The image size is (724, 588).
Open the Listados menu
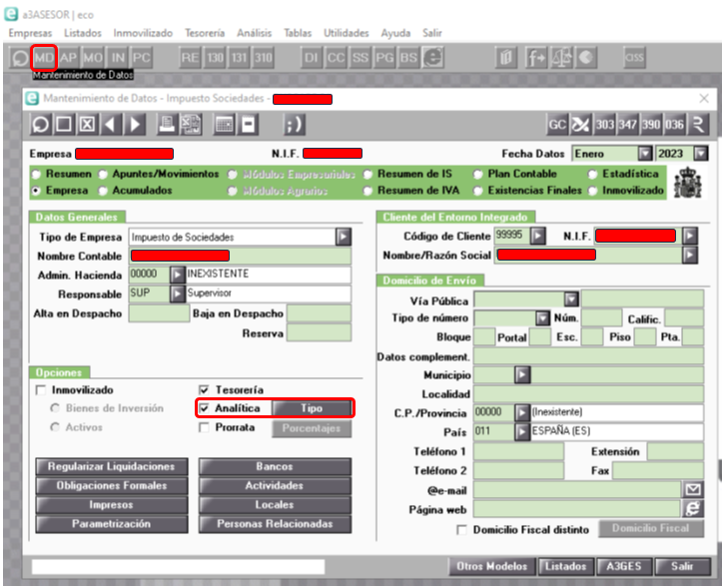click(x=83, y=33)
